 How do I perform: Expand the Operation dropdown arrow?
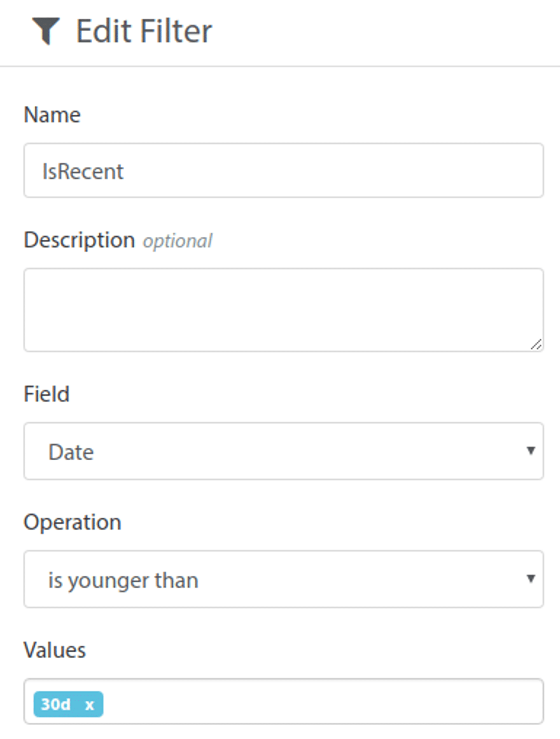coord(531,578)
